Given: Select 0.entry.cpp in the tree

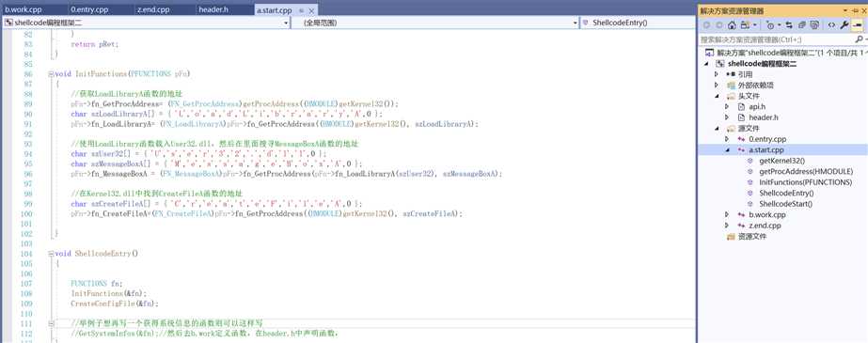Looking at the screenshot, I should 767,139.
